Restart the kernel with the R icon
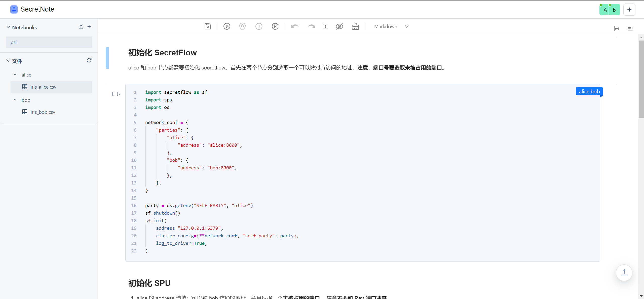The width and height of the screenshot is (644, 299). [x=275, y=26]
